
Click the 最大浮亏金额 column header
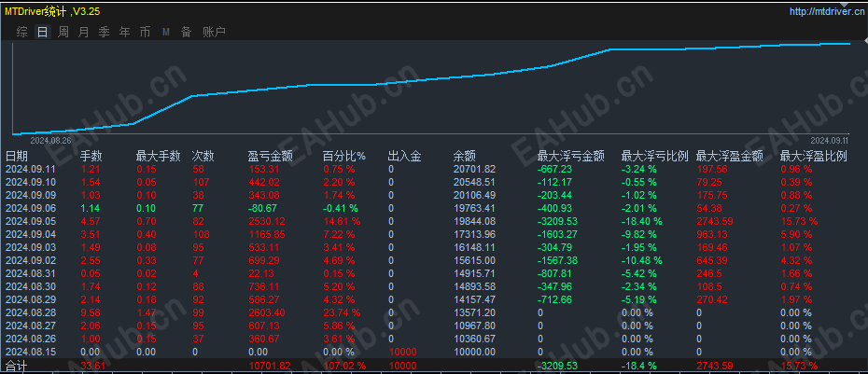pos(570,157)
